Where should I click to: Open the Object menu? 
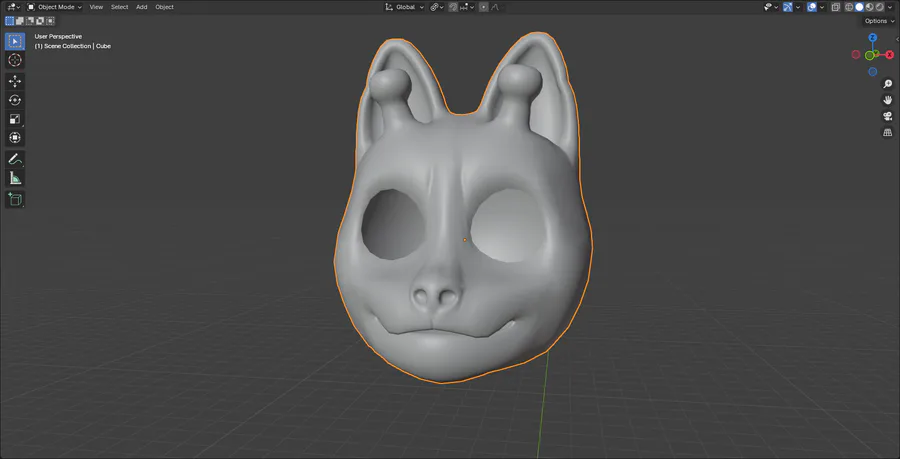point(164,7)
